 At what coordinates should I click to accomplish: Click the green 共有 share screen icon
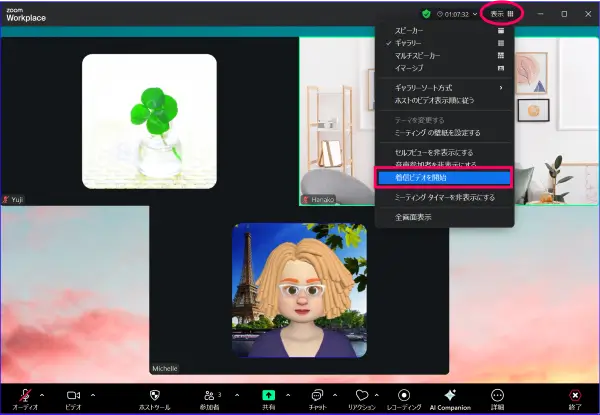pos(269,395)
